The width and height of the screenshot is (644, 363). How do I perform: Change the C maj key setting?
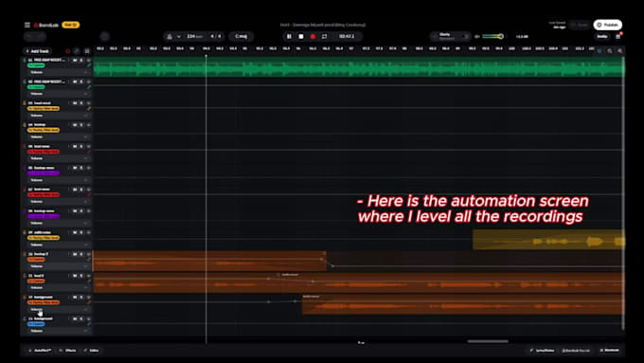click(241, 37)
